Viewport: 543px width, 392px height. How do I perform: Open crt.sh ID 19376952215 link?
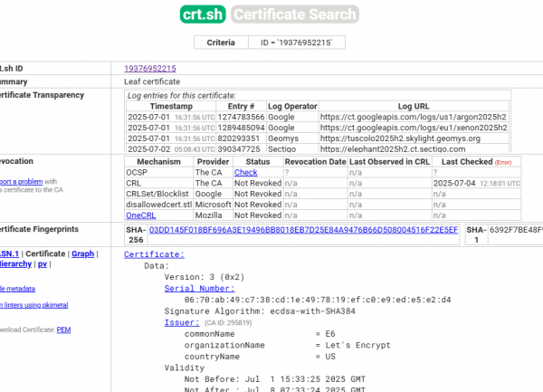tap(150, 69)
